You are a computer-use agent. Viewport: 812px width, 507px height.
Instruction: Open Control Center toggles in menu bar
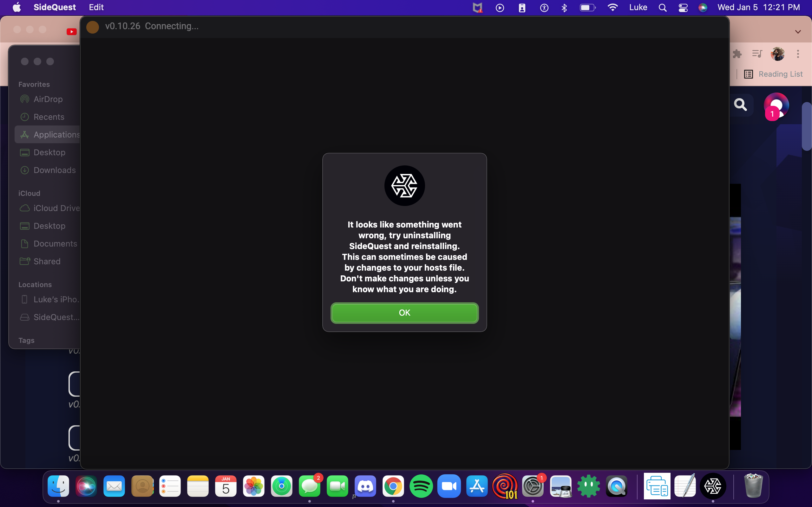click(683, 7)
